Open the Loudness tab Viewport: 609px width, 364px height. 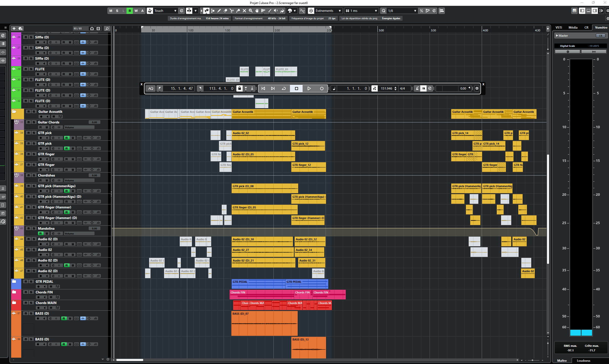pyautogui.click(x=583, y=360)
